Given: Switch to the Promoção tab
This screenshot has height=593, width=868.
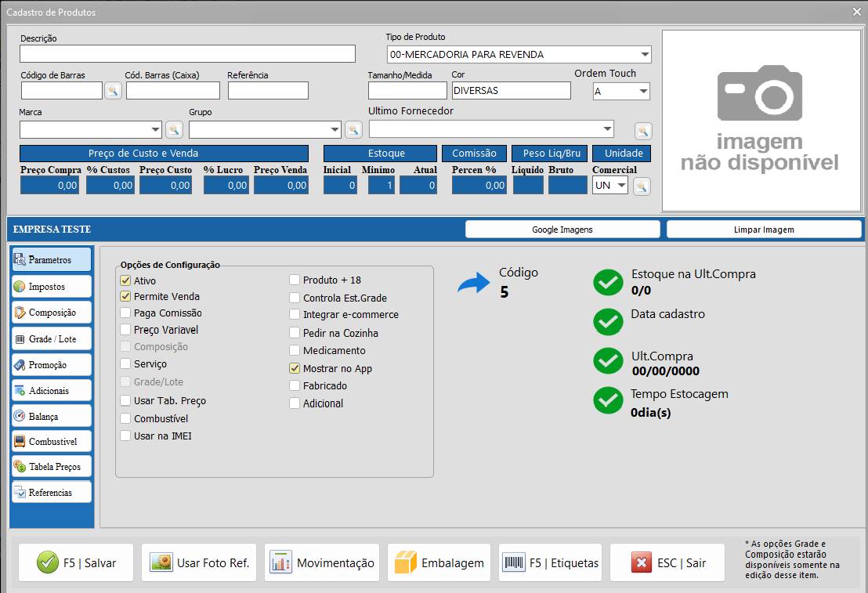Looking at the screenshot, I should click(x=52, y=365).
